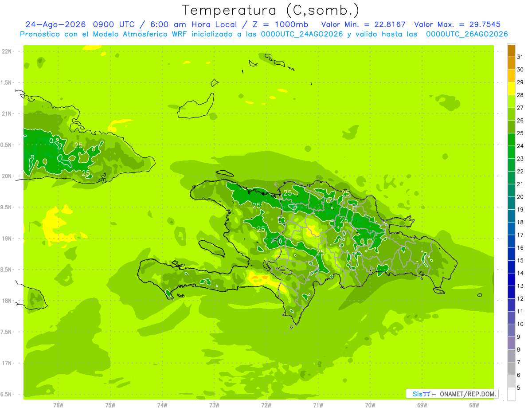Click the olive 25–26 legend color band

511,127
